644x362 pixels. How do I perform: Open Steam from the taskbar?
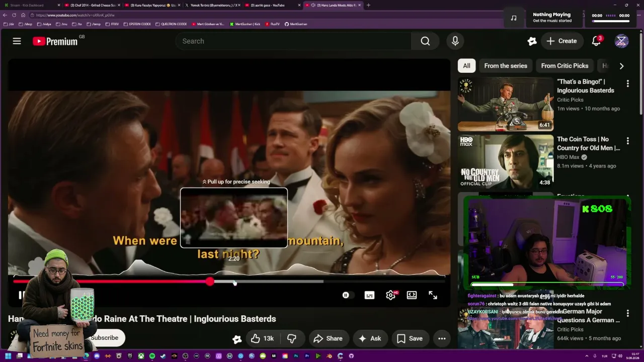click(163, 356)
